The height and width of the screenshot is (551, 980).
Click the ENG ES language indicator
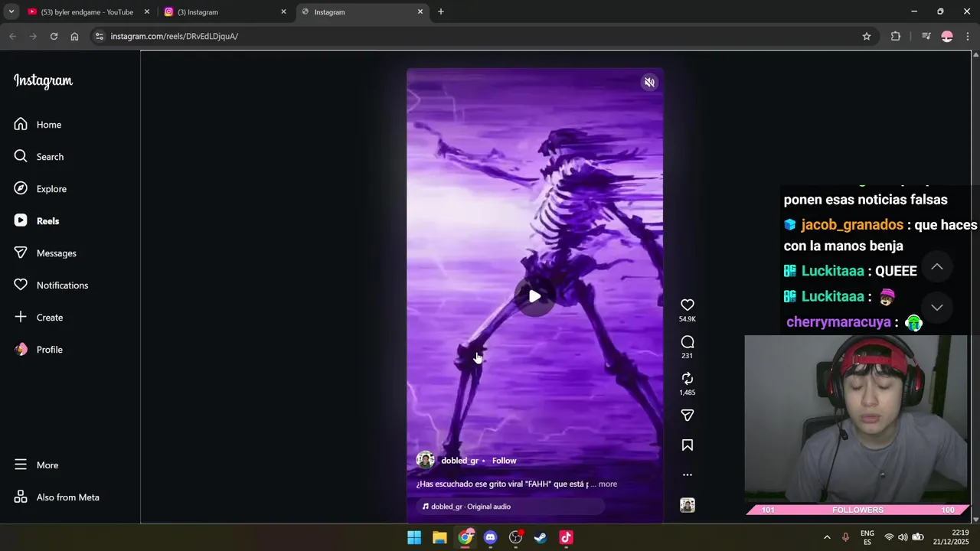tap(867, 537)
